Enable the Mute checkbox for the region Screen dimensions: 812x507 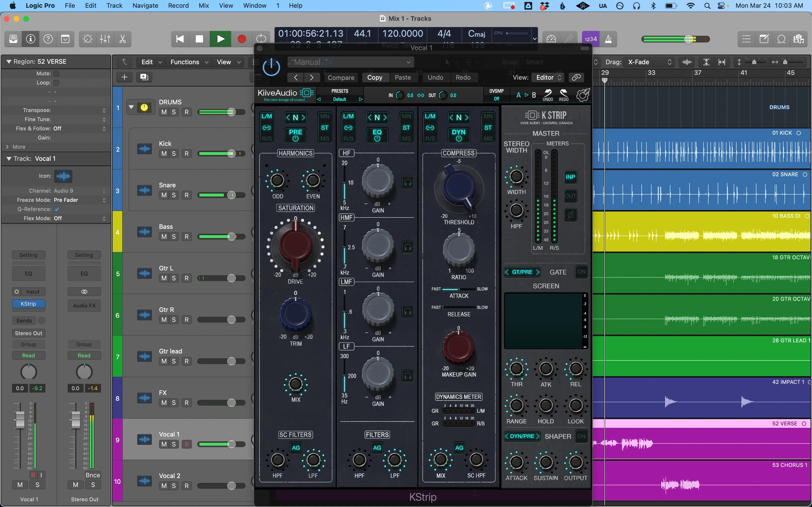(56, 73)
